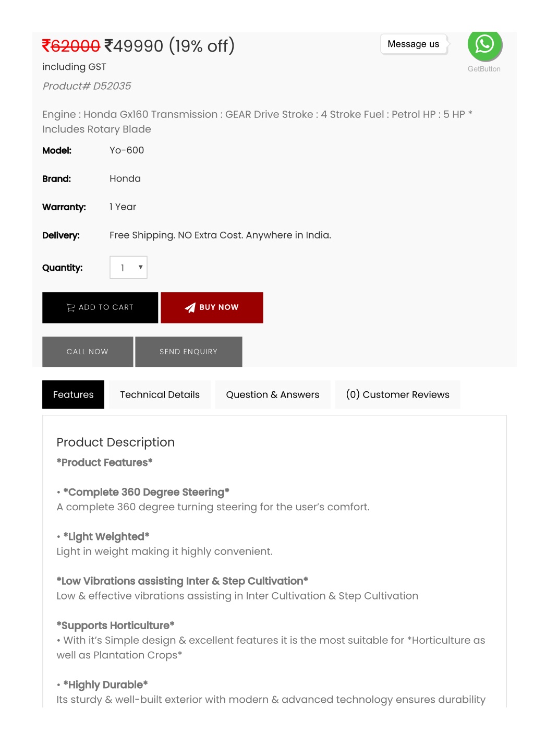Viewport: 534px width, 756px height.
Task: Click the Quantity dropdown arrow
Action: [140, 268]
